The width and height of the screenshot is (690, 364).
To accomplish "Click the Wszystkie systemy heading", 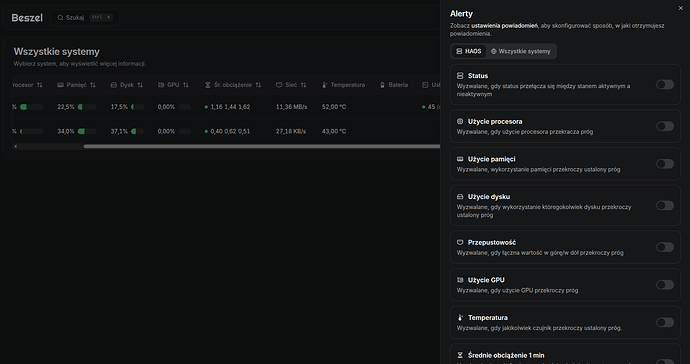I will pyautogui.click(x=57, y=51).
